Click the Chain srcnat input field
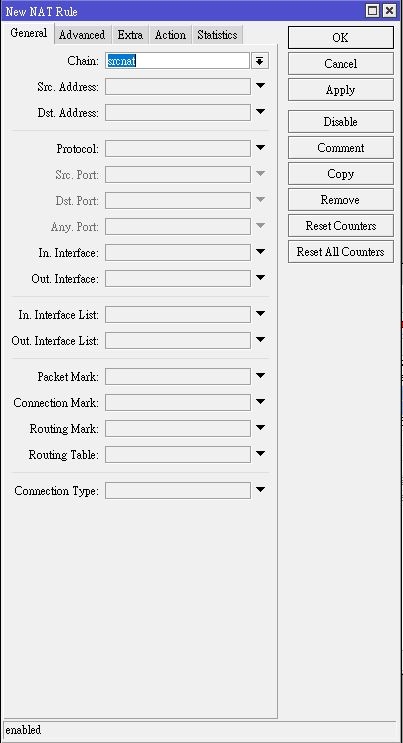 (177, 61)
